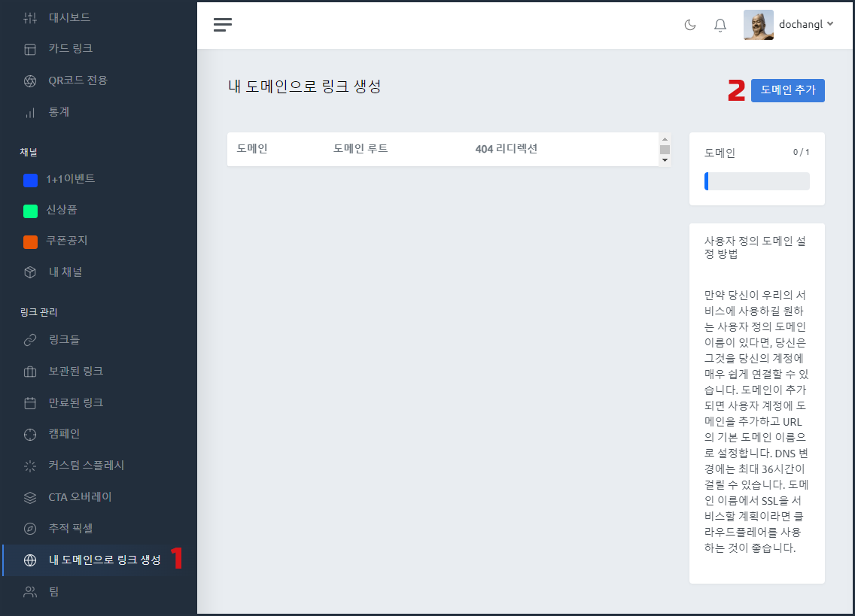Viewport: 855px width, 616px height.
Task: Open 만료된 링크 page
Action: pos(76,403)
